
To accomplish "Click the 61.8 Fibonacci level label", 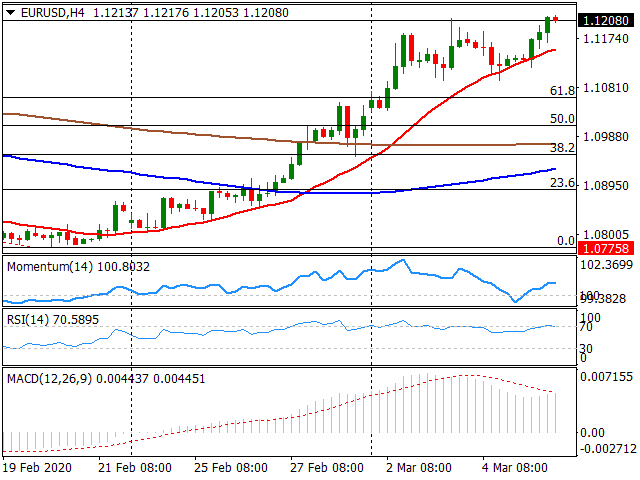I will click(x=562, y=90).
